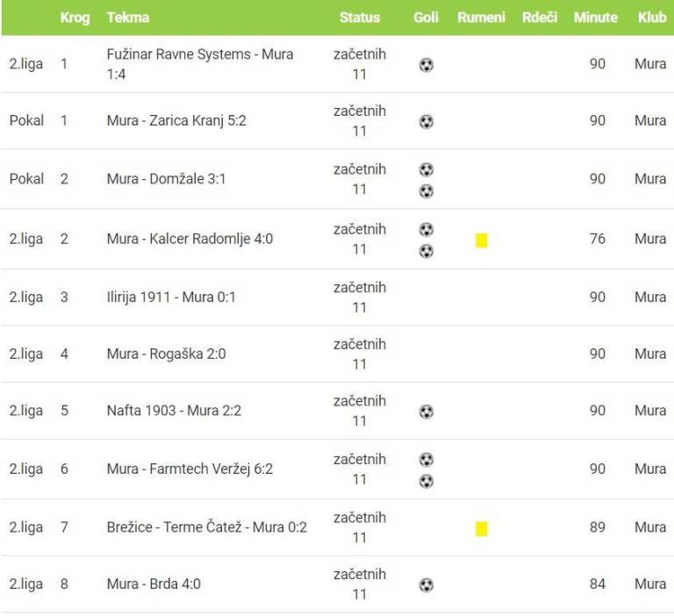Click the Tekma column header
Viewport: 674px width, 616px height.
click(127, 18)
